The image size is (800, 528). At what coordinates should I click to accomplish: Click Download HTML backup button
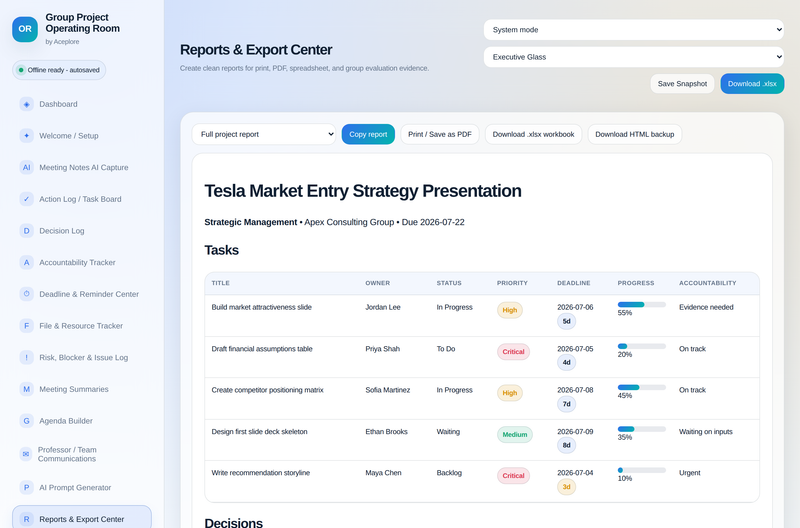[x=635, y=134]
